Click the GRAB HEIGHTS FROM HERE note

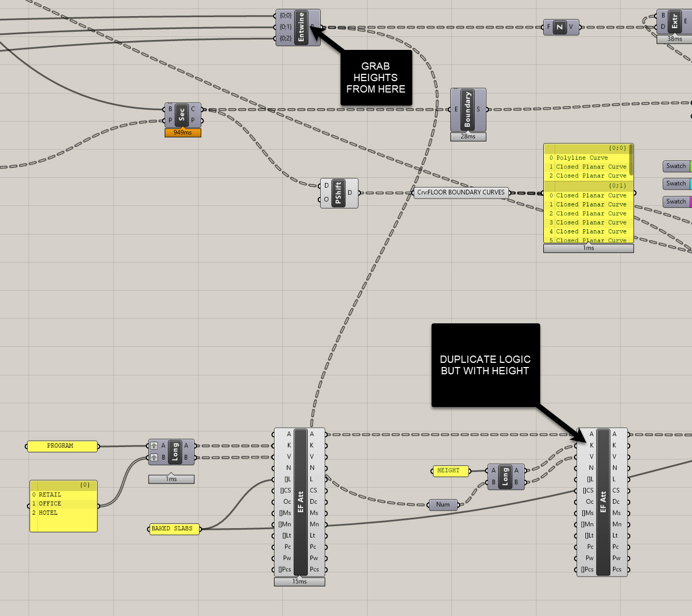click(x=376, y=78)
